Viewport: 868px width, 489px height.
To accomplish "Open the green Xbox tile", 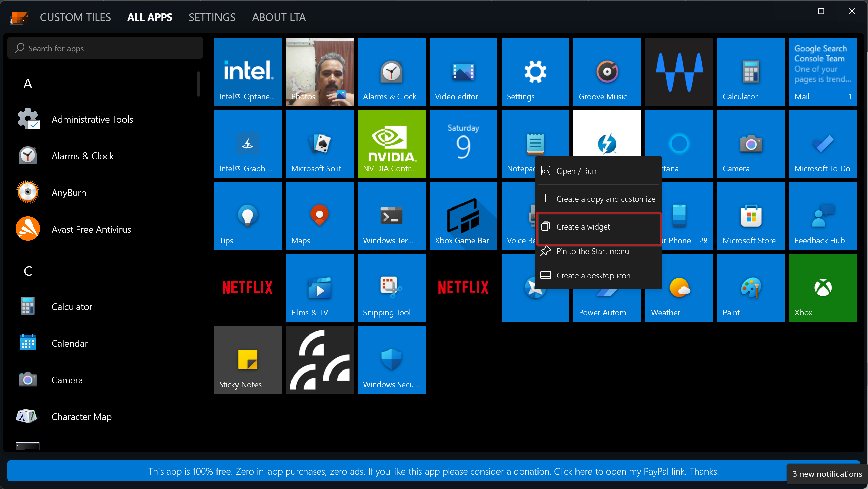I will pyautogui.click(x=823, y=288).
